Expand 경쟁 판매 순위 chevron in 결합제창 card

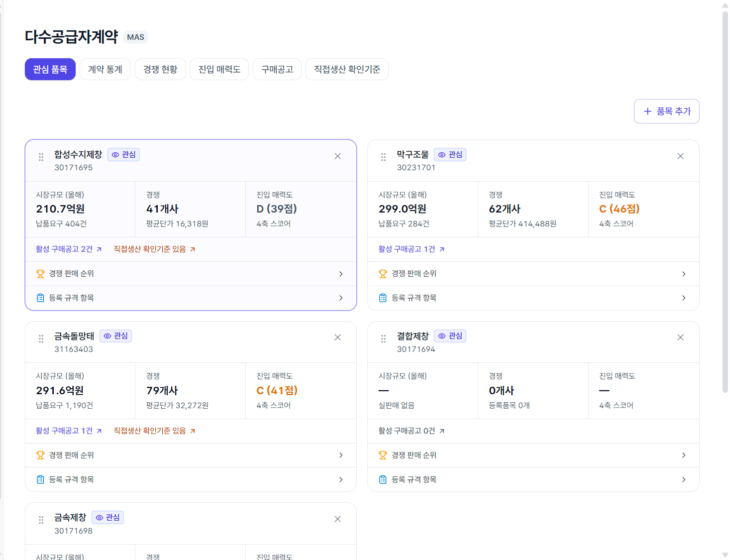click(684, 455)
